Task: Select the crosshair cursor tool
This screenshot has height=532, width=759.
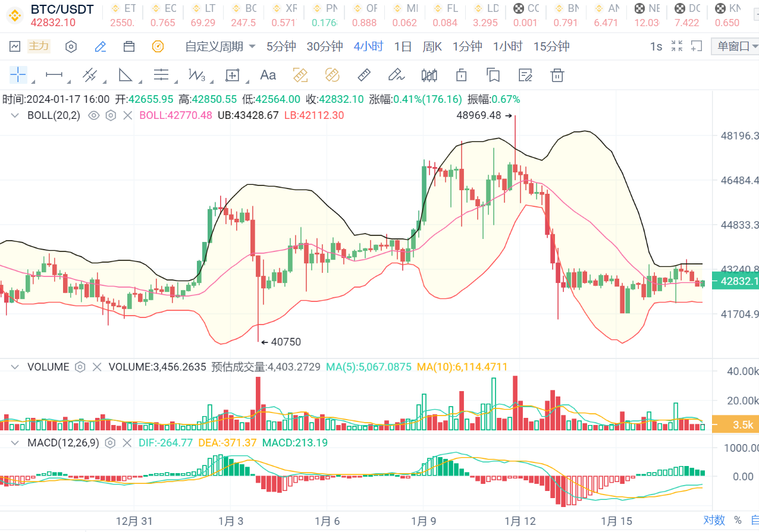Action: (x=18, y=75)
